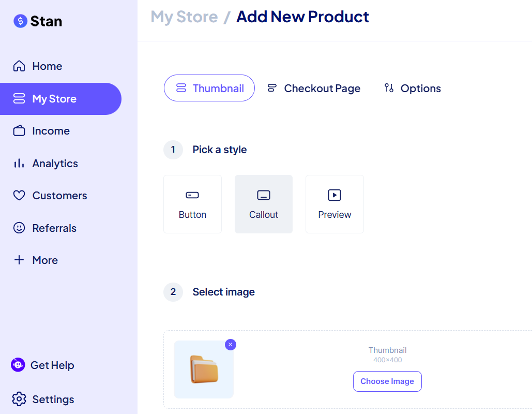Remove the uploaded folder thumbnail image

coord(231,345)
